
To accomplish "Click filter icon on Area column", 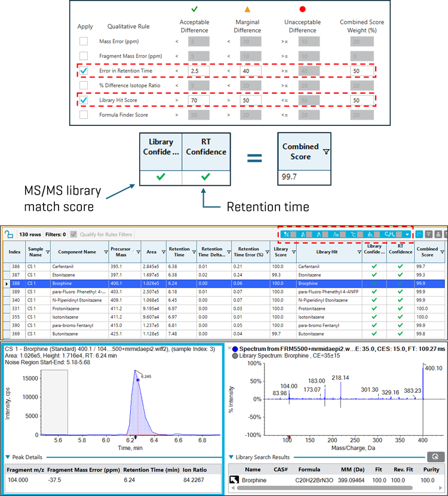I will click(162, 252).
